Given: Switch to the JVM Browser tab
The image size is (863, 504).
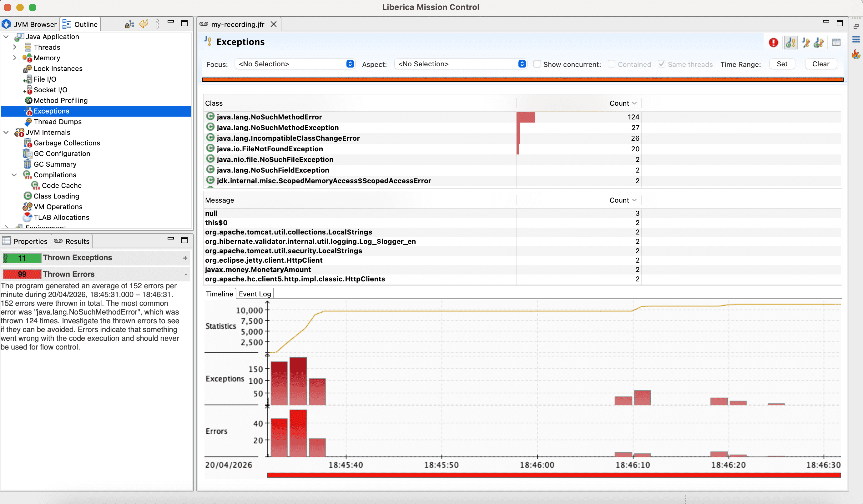Looking at the screenshot, I should point(29,24).
